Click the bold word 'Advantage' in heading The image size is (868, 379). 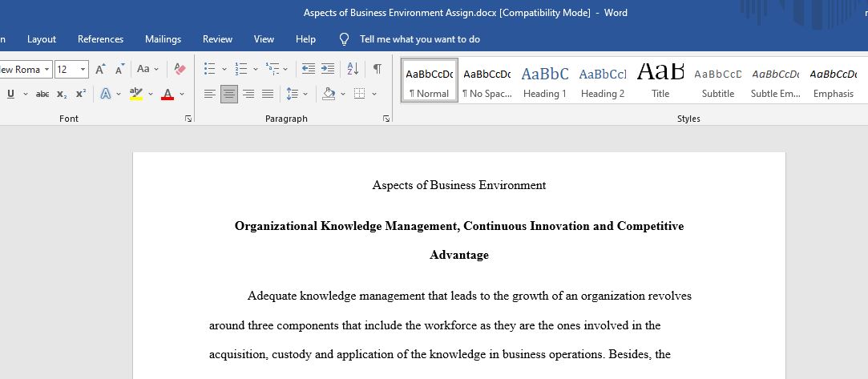point(459,255)
